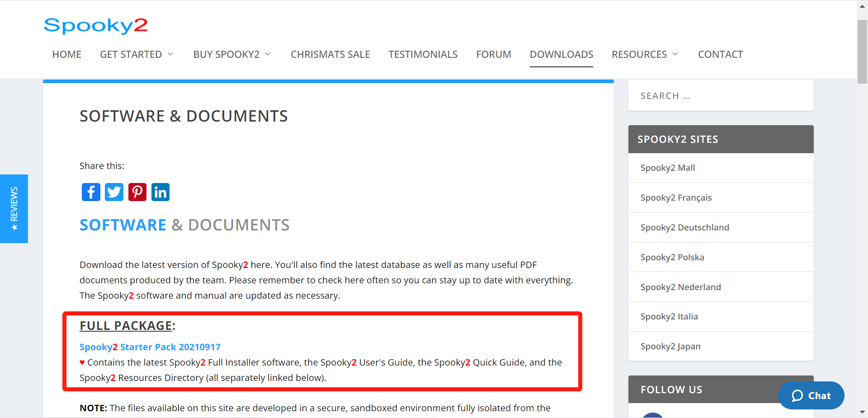Download Spooky2 Starter Pack 20210917
This screenshot has height=418, width=868.
pos(150,347)
